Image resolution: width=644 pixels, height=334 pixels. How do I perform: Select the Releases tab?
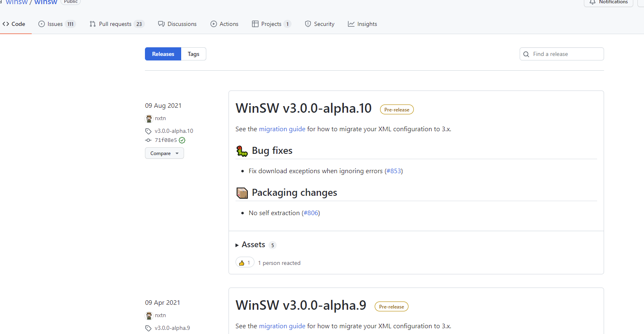click(x=163, y=54)
